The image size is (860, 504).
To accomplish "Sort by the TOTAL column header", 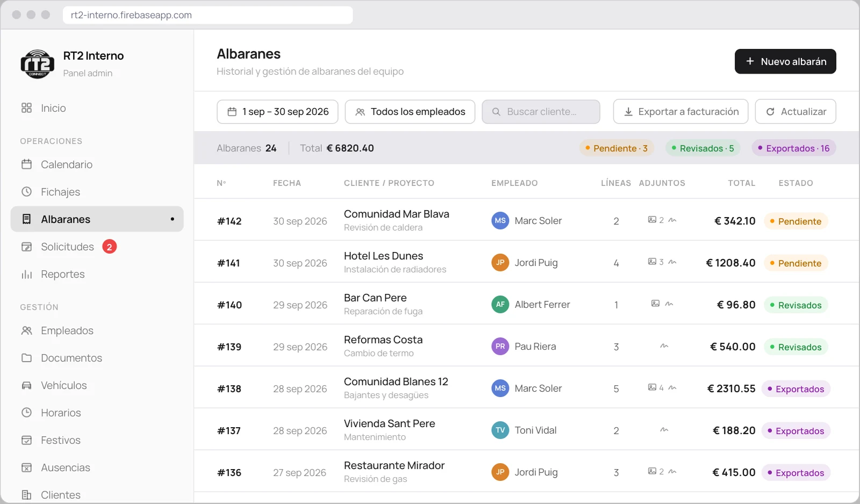I will (x=742, y=183).
